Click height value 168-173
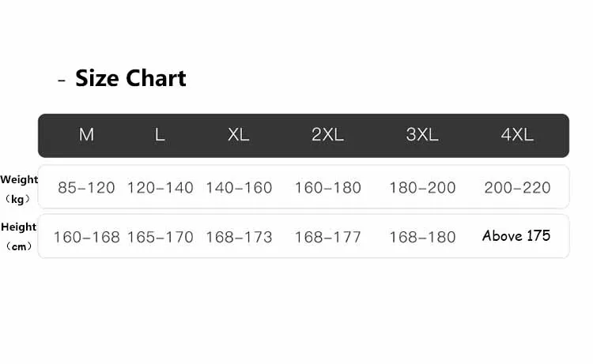The width and height of the screenshot is (593, 364). pos(239,237)
